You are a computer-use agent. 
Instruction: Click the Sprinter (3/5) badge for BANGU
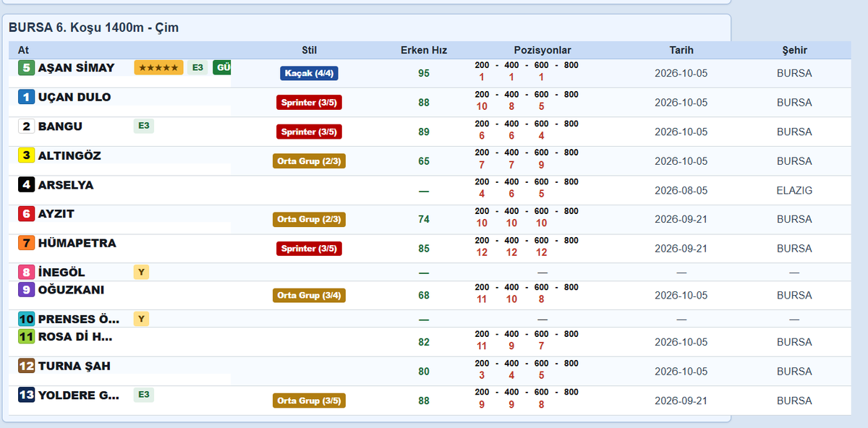(309, 132)
